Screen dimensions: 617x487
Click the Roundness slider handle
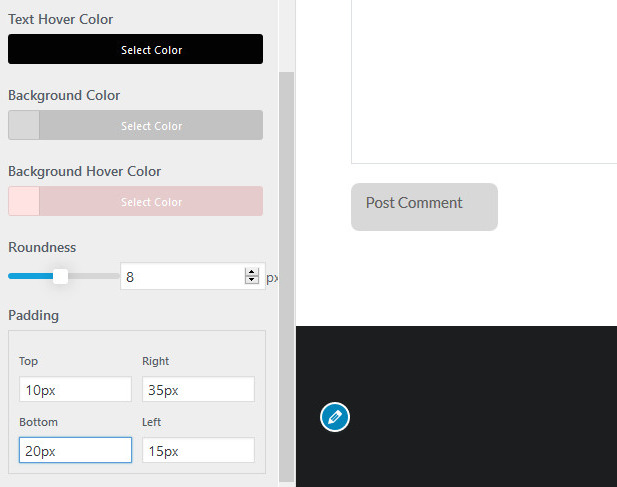click(60, 276)
